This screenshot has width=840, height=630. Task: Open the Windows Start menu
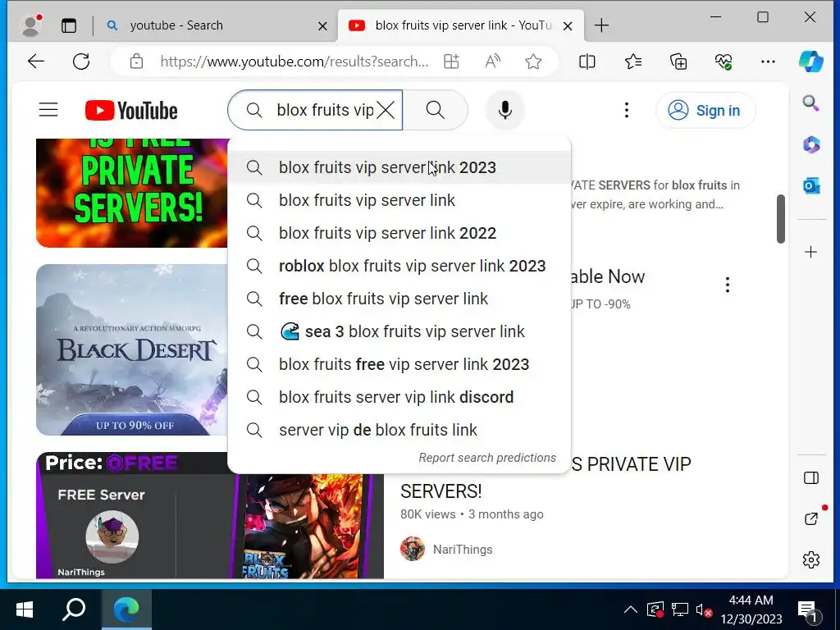tap(25, 609)
